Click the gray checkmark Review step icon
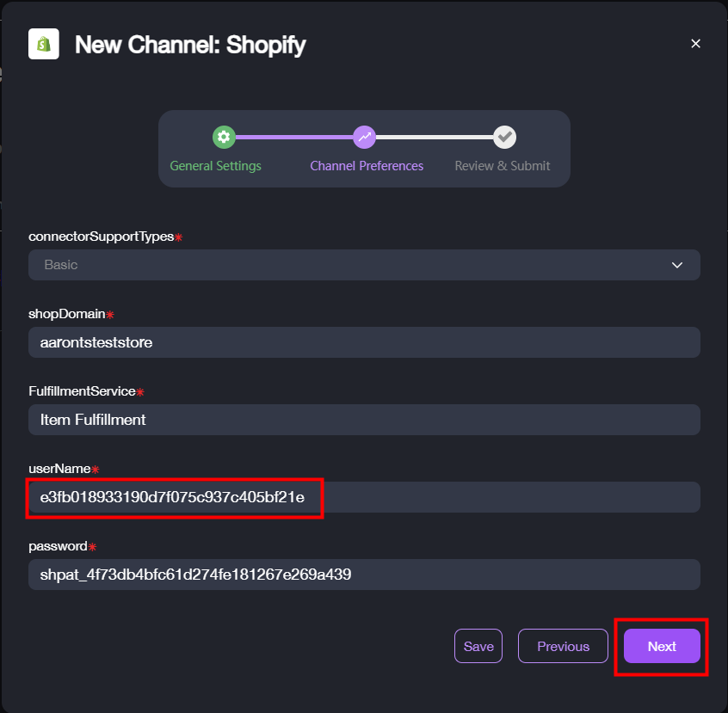 504,137
